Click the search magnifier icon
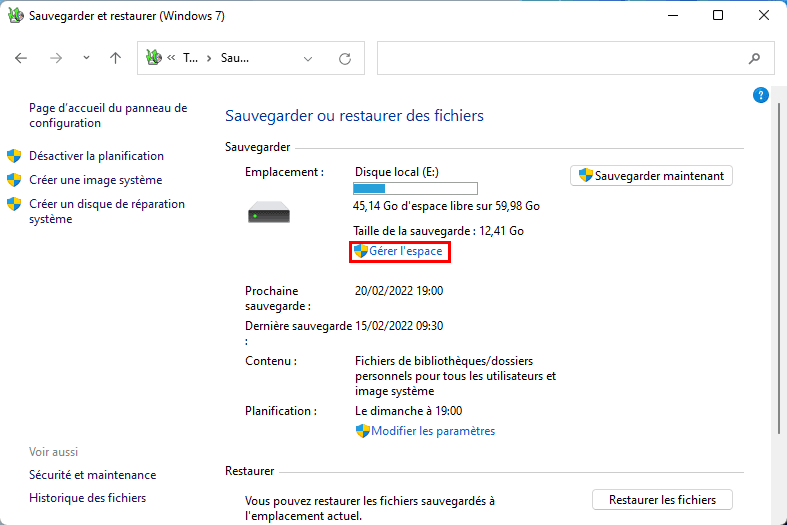787x525 pixels. (x=754, y=59)
